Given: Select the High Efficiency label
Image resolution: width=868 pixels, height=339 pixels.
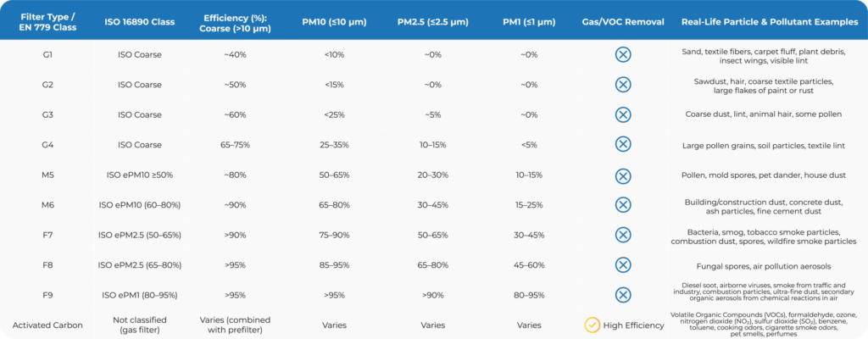Looking at the screenshot, I should pyautogui.click(x=632, y=325).
